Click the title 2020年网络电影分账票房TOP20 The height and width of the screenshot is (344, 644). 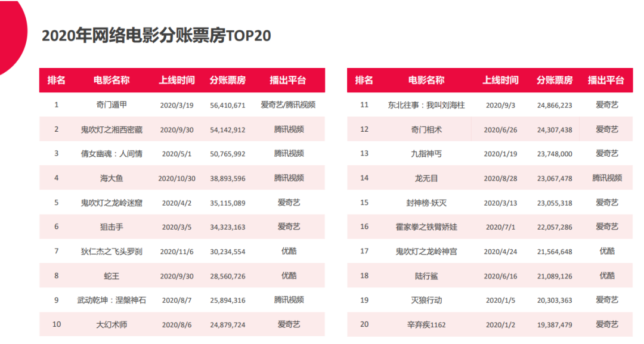pos(156,36)
